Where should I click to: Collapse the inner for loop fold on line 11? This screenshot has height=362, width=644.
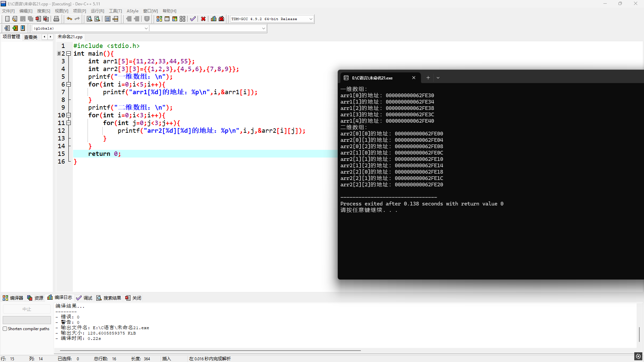tap(69, 123)
